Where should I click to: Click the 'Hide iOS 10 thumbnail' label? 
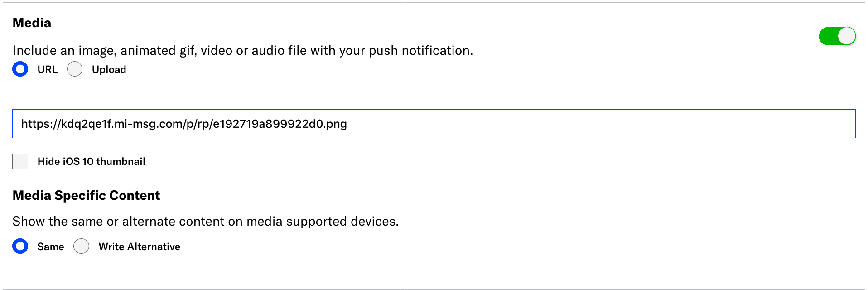click(x=91, y=161)
